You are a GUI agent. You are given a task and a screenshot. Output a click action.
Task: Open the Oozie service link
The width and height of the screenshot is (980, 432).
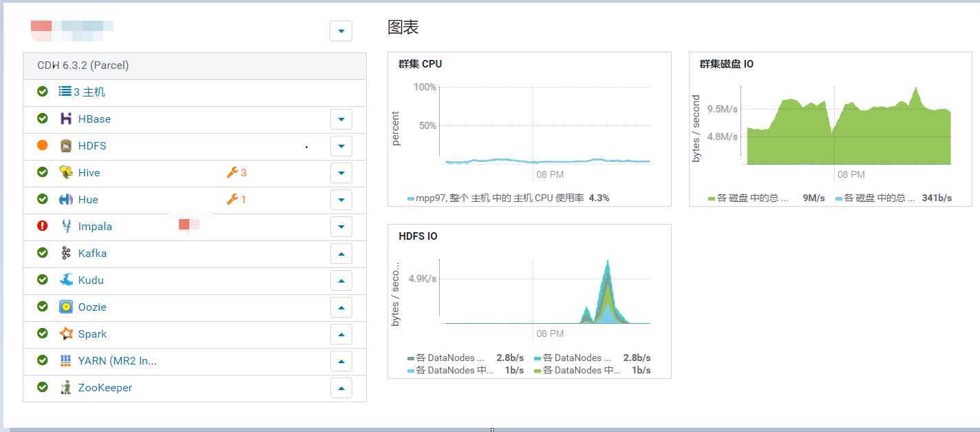(92, 307)
